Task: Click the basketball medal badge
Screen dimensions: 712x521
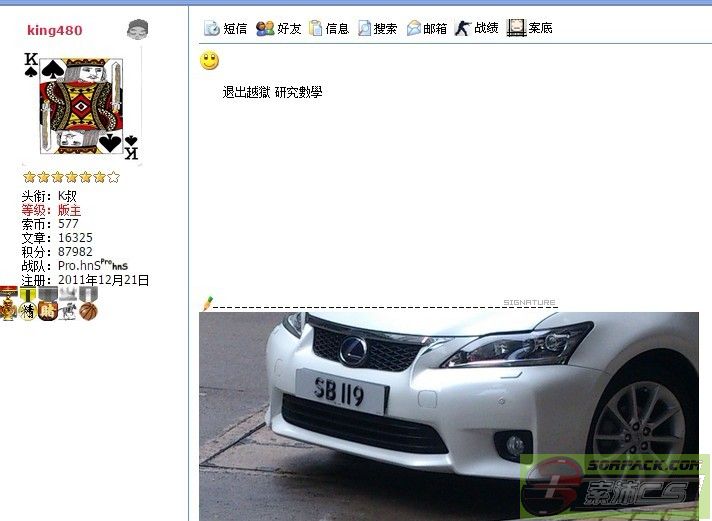Action: (x=89, y=312)
